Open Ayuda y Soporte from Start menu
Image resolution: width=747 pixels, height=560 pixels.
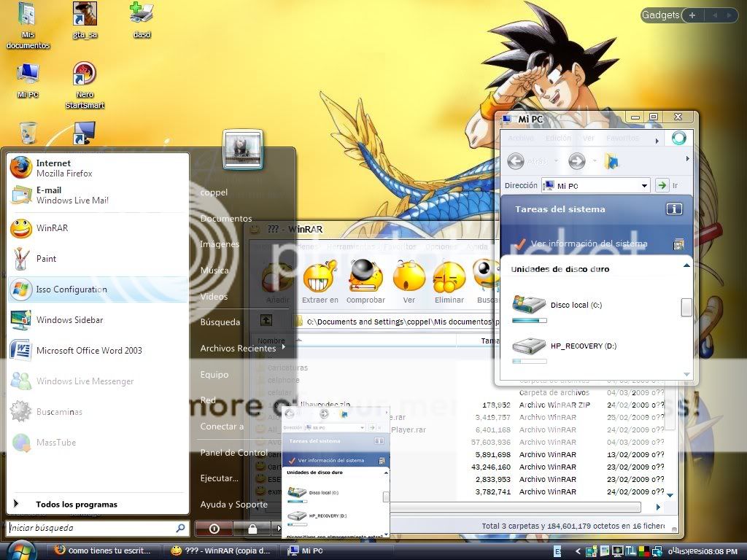(x=234, y=505)
